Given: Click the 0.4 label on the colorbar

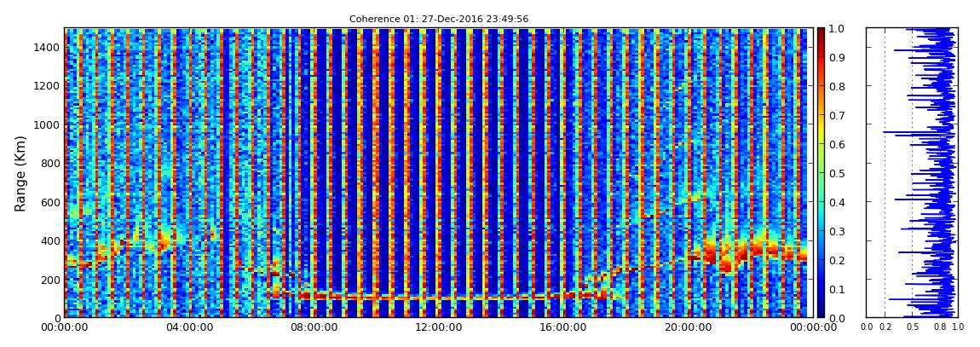Looking at the screenshot, I should tap(838, 203).
